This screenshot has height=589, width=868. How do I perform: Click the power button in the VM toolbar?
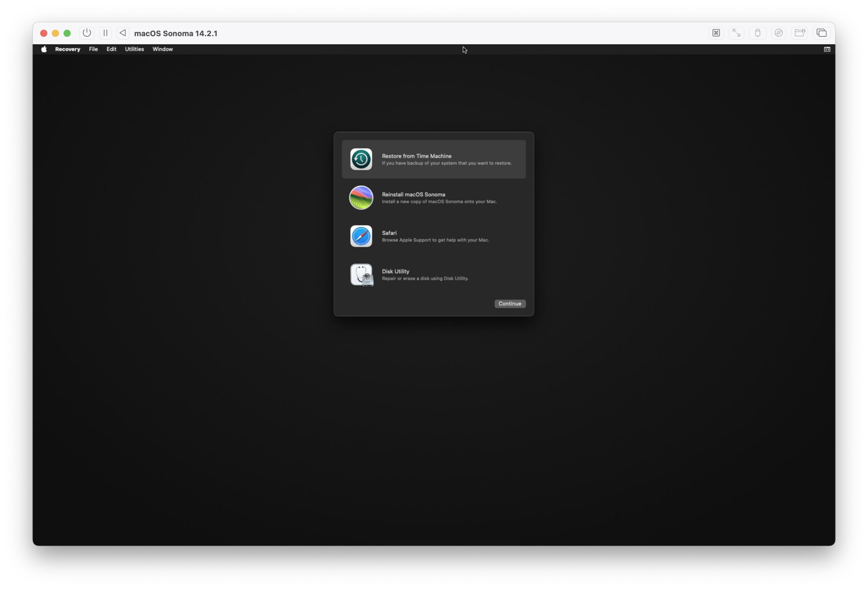coord(87,33)
